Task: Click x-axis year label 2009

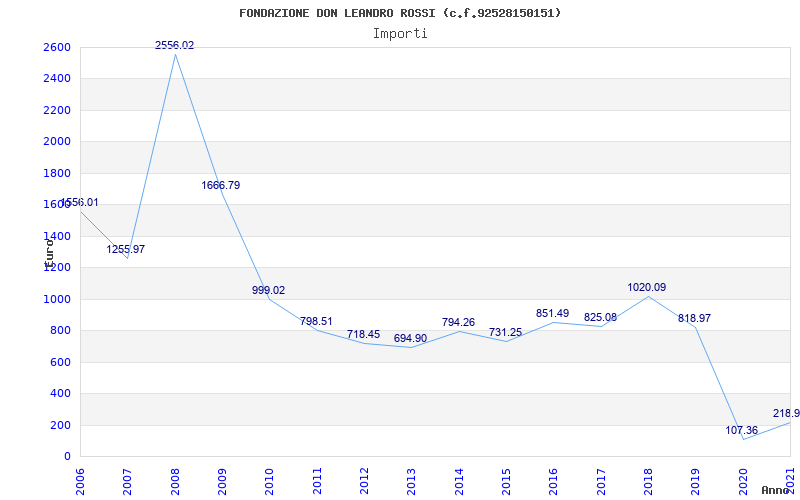Action: (222, 481)
